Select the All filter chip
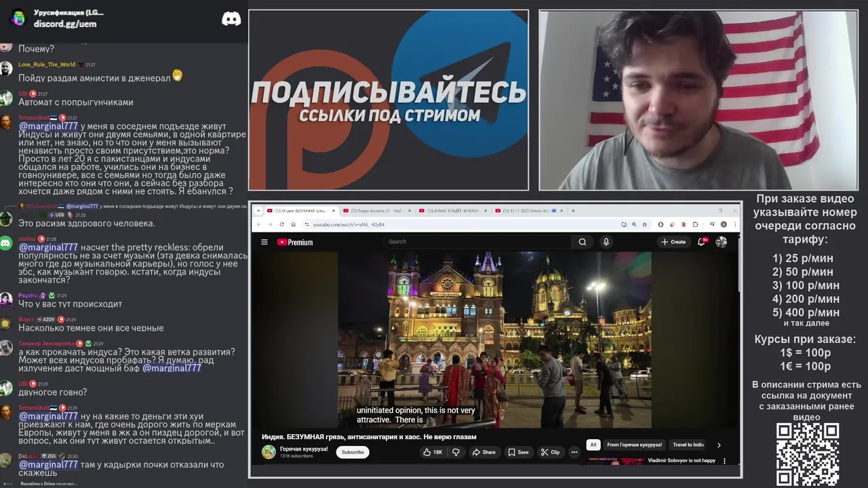The width and height of the screenshot is (868, 488). pos(593,445)
